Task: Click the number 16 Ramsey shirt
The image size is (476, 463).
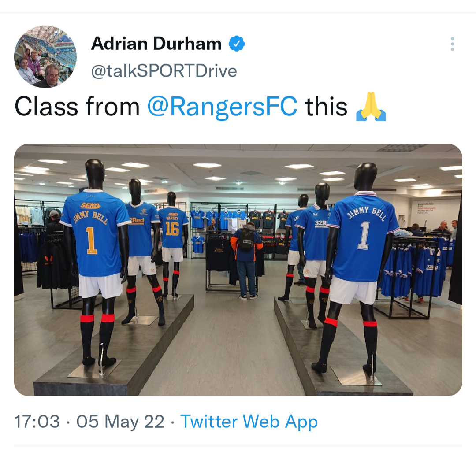Action: [x=172, y=228]
